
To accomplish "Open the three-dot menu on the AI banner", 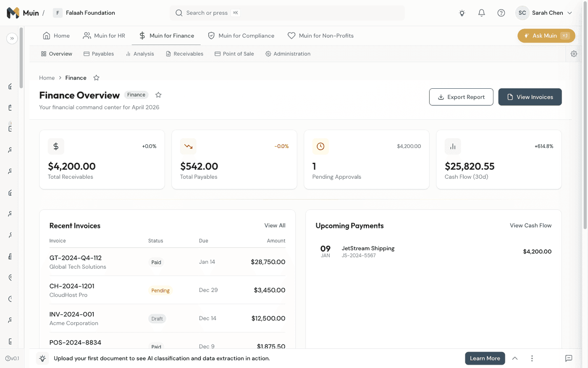I will (532, 358).
